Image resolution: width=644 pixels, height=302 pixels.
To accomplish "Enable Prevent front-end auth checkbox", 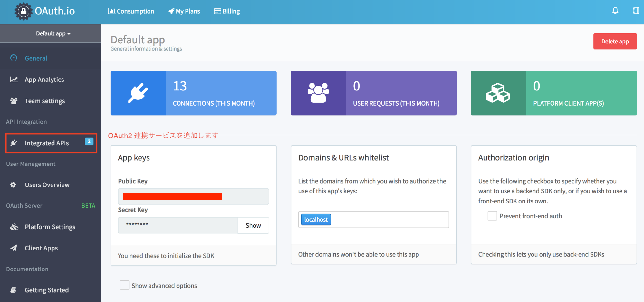I will tap(492, 216).
